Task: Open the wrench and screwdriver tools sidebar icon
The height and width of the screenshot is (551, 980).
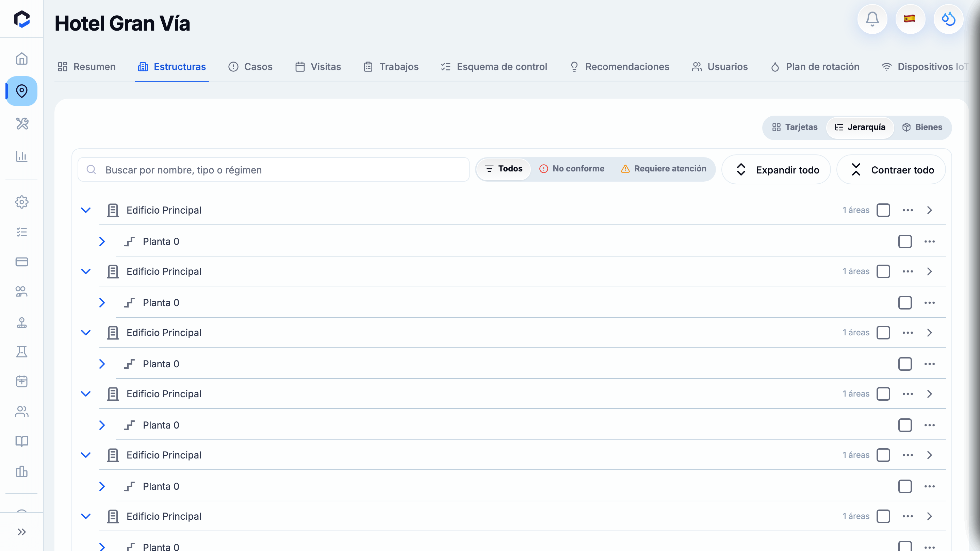Action: (22, 123)
